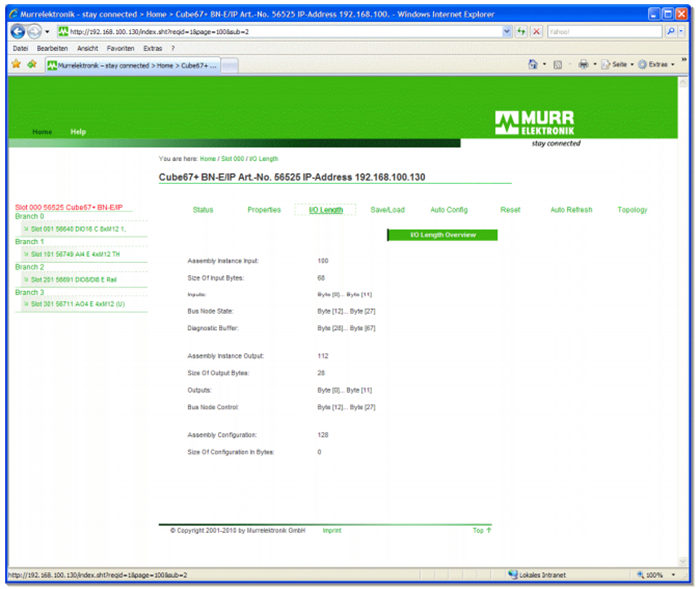699x589 pixels.
Task: Click the Yahoo search box
Action: (x=604, y=32)
